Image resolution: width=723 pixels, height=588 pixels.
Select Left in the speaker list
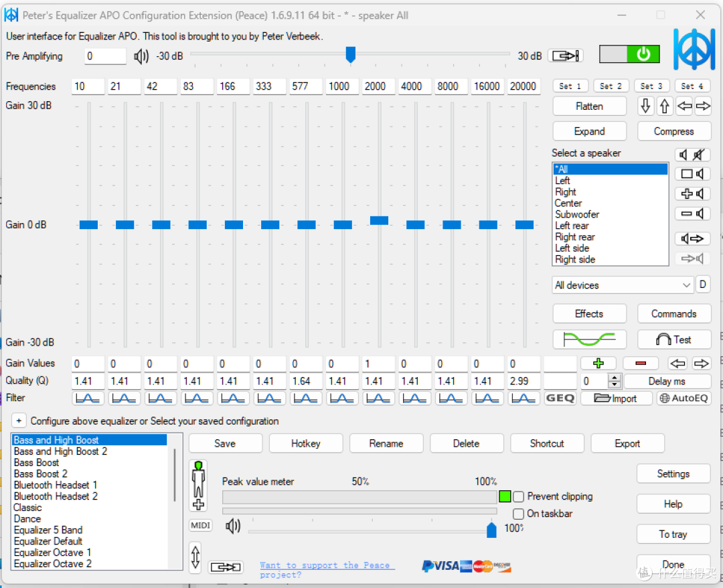tap(610, 180)
